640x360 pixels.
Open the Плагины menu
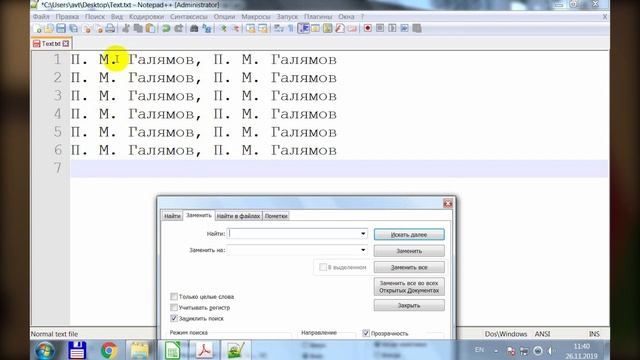pyautogui.click(x=318, y=17)
